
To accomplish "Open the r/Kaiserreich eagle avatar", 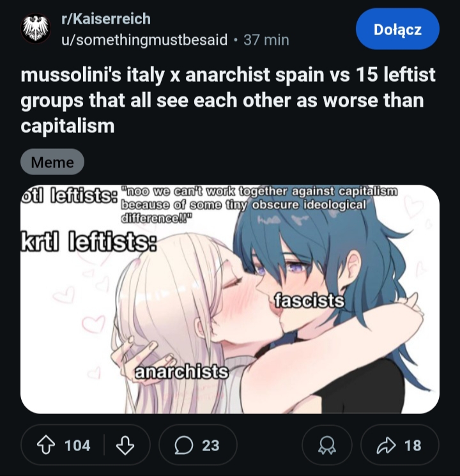I will coord(36,29).
